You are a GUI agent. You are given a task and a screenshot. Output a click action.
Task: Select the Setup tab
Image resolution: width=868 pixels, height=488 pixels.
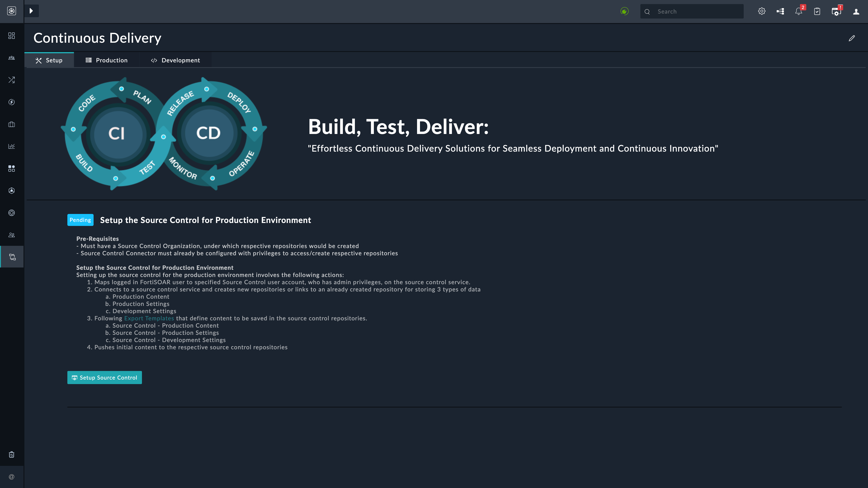click(49, 60)
